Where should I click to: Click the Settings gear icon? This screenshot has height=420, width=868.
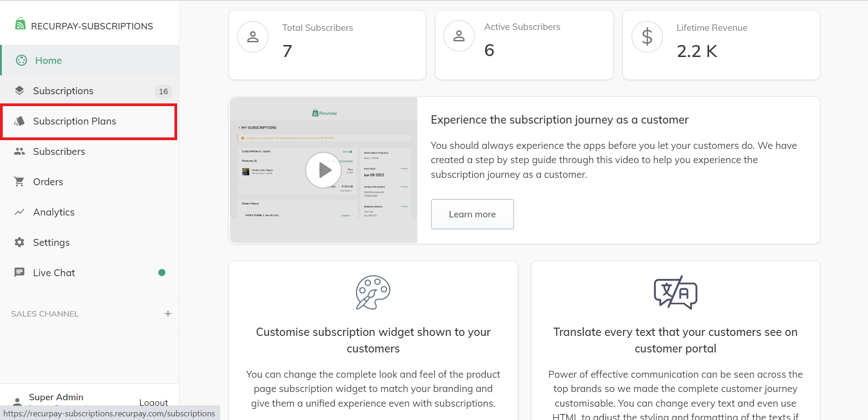pos(19,242)
